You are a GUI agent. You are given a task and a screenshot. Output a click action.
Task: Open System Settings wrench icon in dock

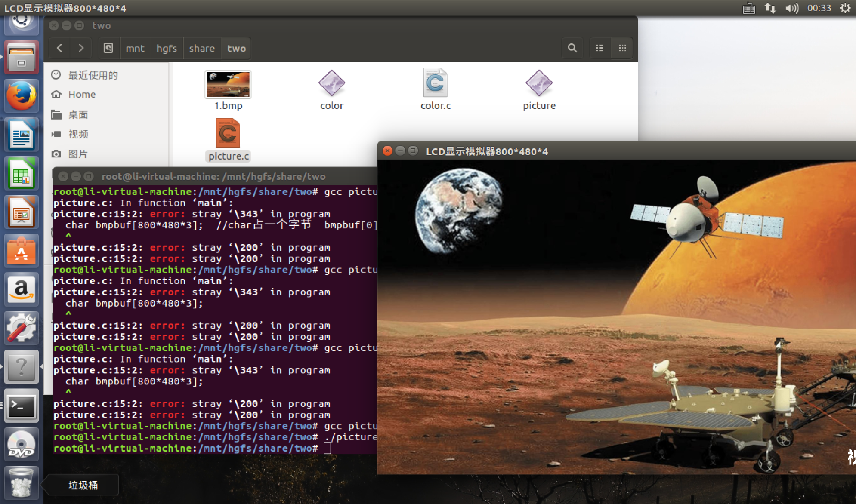pyautogui.click(x=21, y=328)
